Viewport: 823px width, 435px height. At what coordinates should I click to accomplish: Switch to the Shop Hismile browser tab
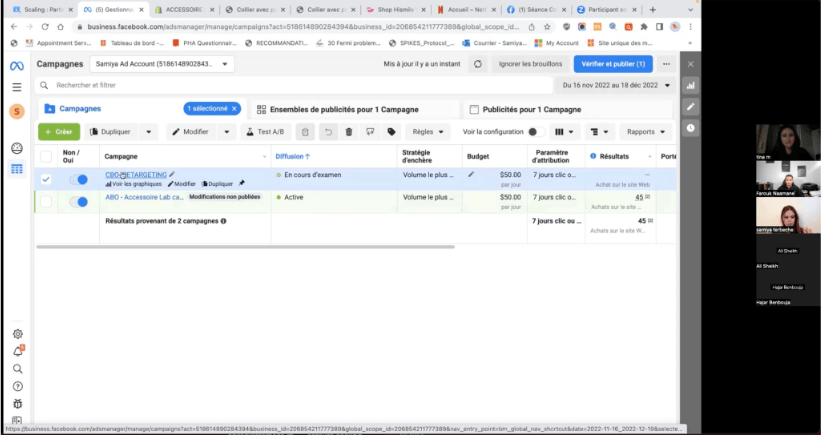(x=396, y=9)
